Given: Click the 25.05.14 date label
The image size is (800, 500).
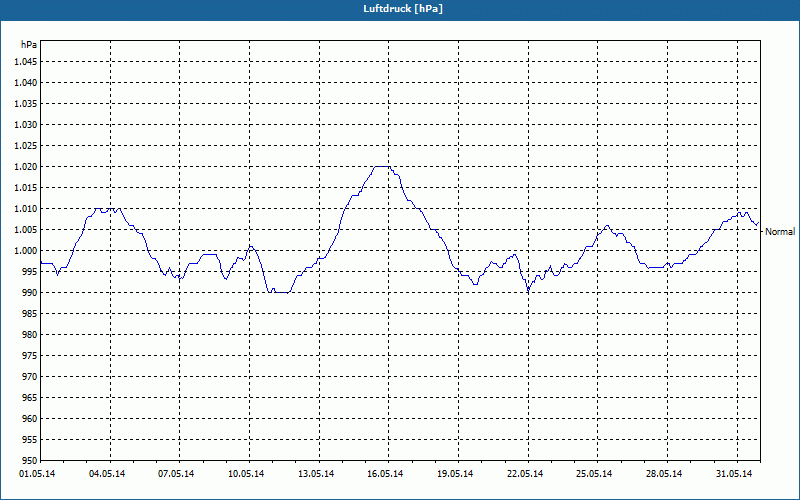Looking at the screenshot, I should 594,474.
